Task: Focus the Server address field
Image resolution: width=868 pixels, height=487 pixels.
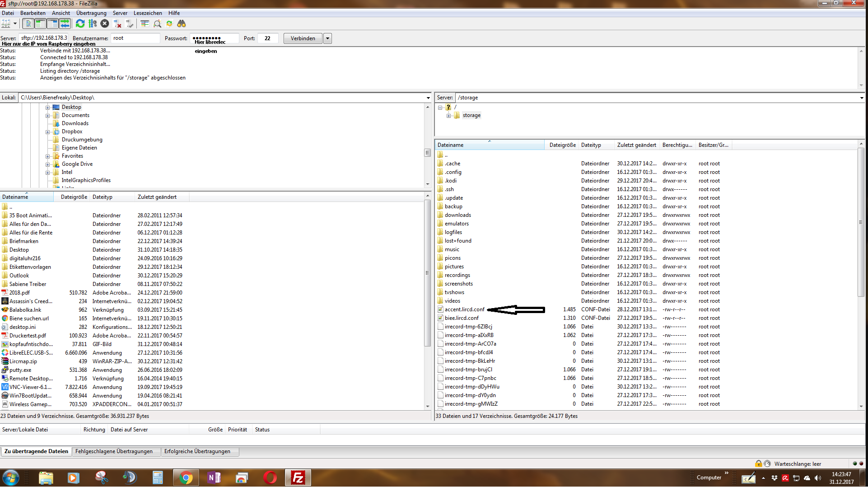Action: (44, 38)
